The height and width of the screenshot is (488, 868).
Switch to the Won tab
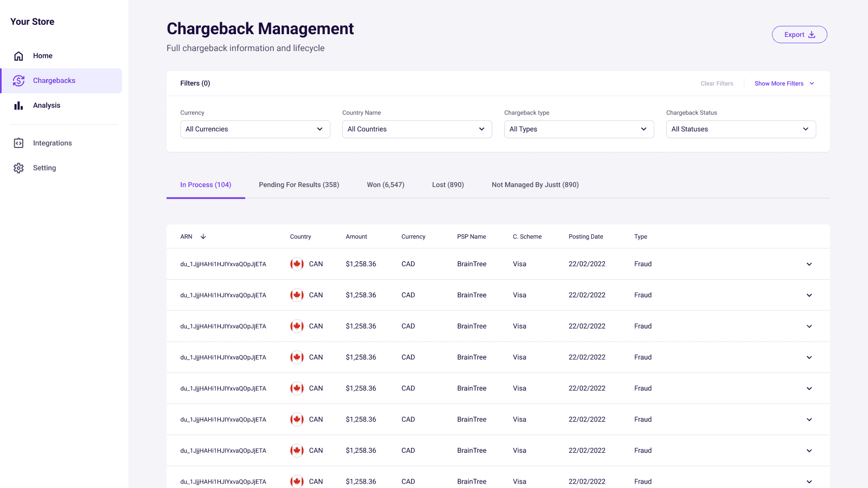[385, 185]
